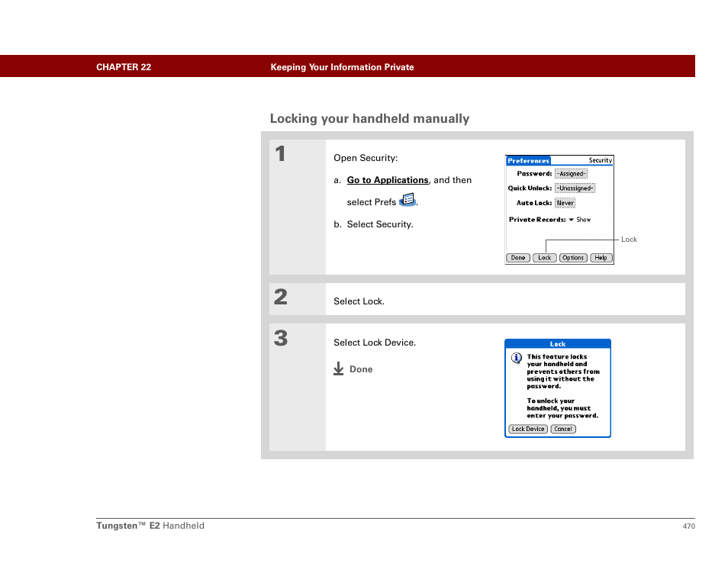Viewport: 728px width, 563px height.
Task: Select the Quick Unlock -Unassigned- field
Action: 575,188
